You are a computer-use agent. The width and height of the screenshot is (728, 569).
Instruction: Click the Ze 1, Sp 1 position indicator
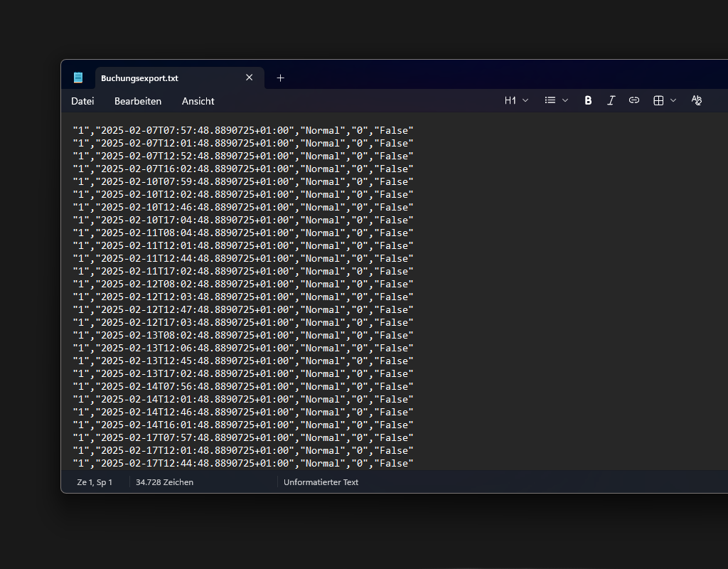click(95, 482)
